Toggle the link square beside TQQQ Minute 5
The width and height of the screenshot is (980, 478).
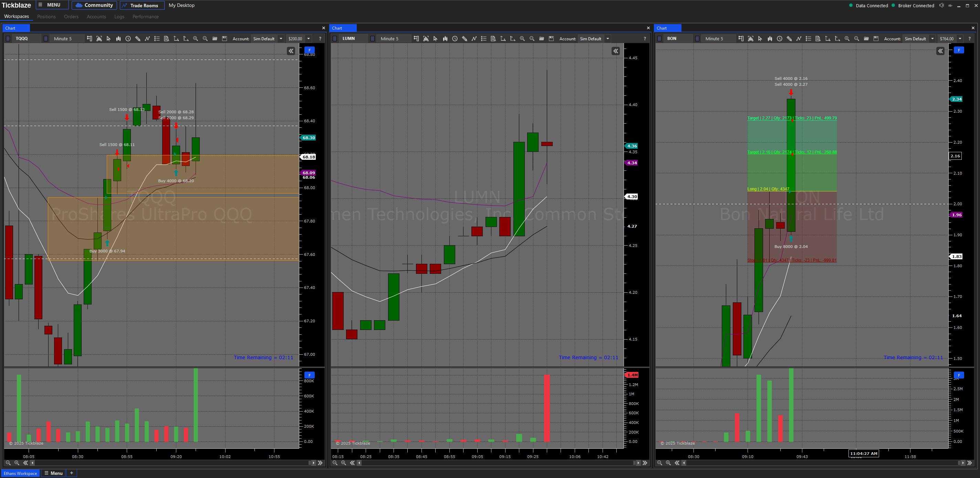pos(46,39)
